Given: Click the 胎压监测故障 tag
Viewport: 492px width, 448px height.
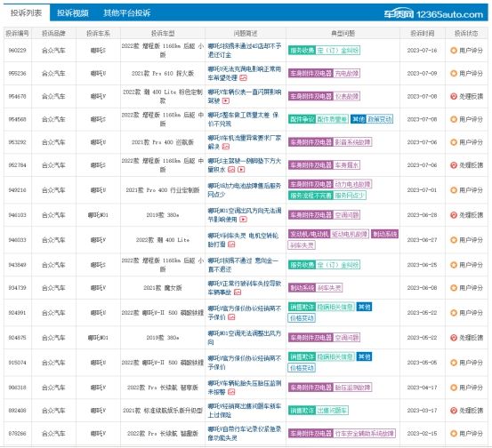Looking at the screenshot, I should [x=352, y=388].
